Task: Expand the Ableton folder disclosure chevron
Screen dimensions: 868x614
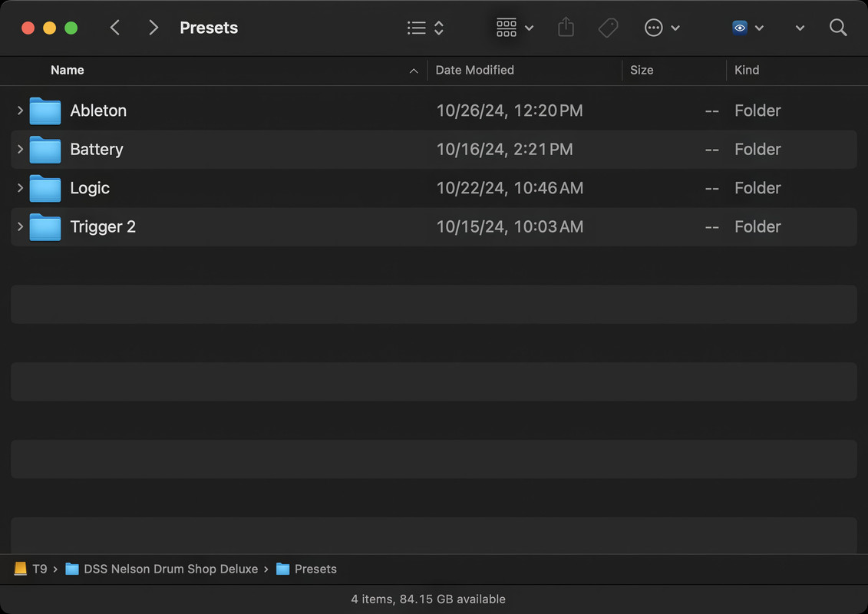Action: click(20, 111)
